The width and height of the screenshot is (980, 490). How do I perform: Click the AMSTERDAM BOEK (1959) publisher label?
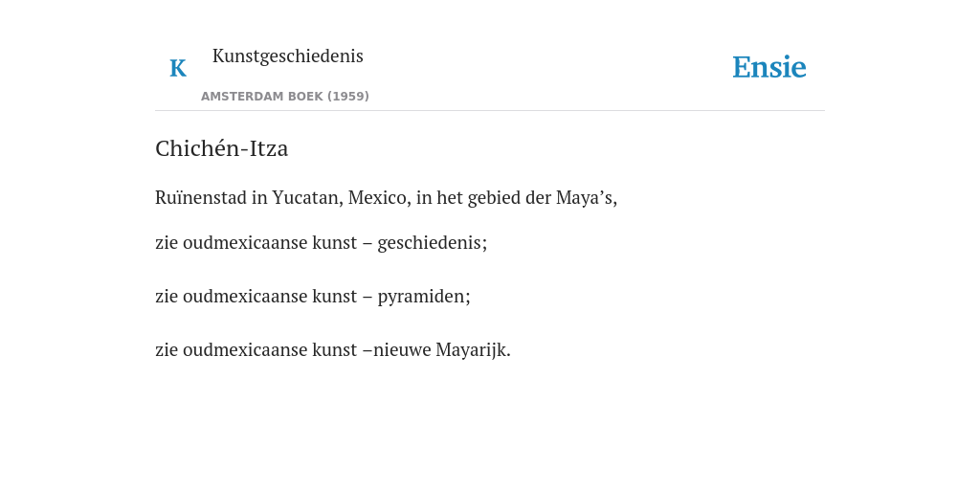pyautogui.click(x=285, y=97)
